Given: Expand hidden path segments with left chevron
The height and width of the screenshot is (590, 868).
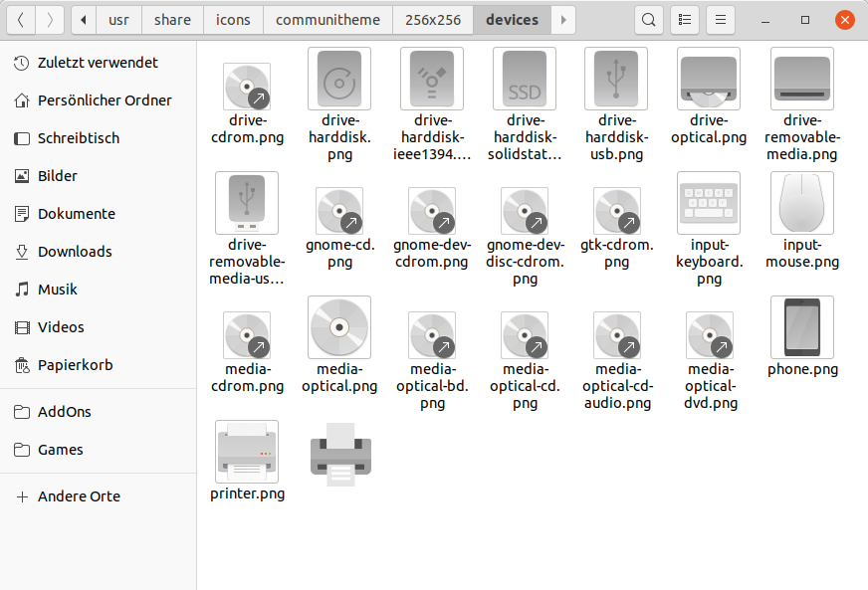Looking at the screenshot, I should pyautogui.click(x=83, y=19).
